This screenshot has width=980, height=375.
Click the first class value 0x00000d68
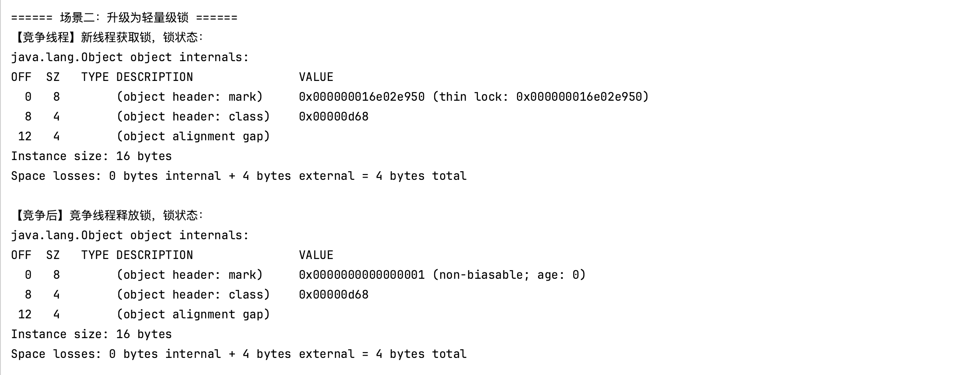click(333, 116)
